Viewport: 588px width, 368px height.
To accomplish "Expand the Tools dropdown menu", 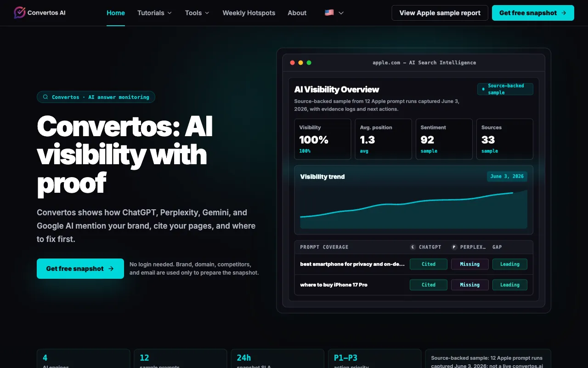I will [x=197, y=13].
